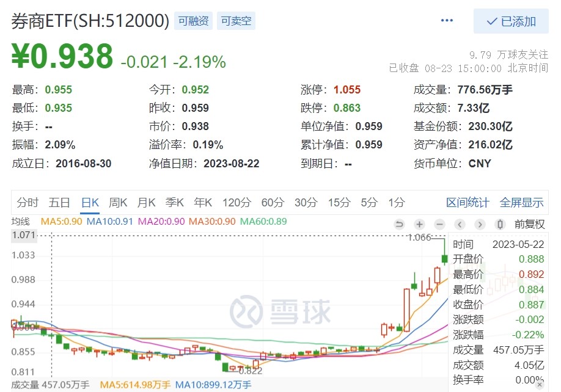Select the 季K chart tab

[x=175, y=203]
